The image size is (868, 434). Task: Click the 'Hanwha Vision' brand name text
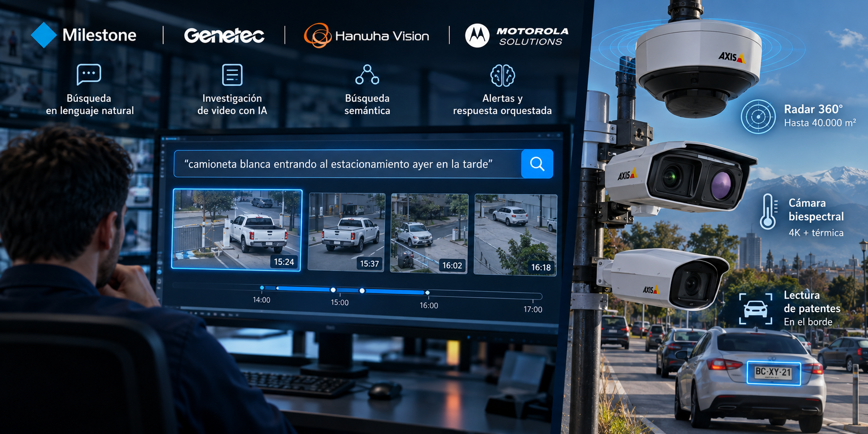(382, 36)
